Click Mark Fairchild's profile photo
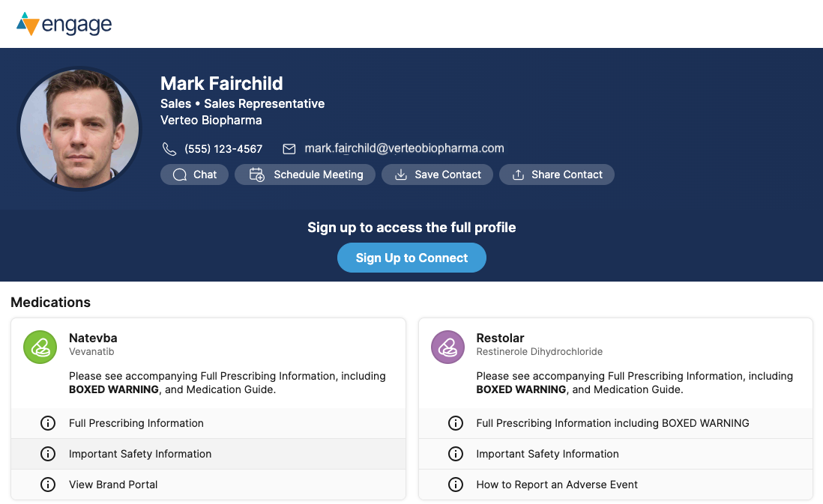 (79, 129)
